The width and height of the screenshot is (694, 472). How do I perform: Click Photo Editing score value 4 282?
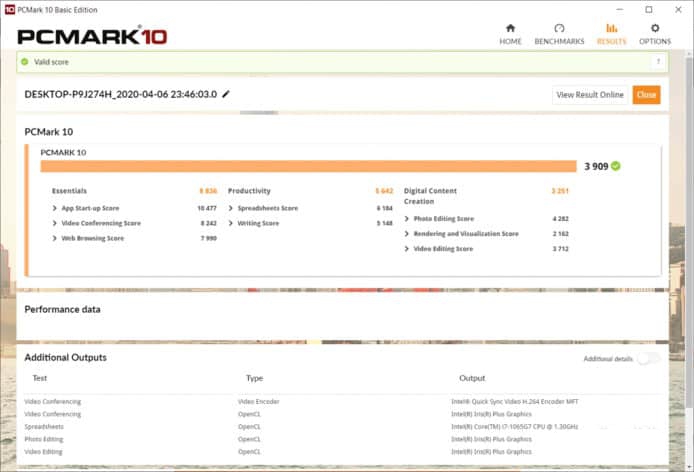pyautogui.click(x=560, y=219)
